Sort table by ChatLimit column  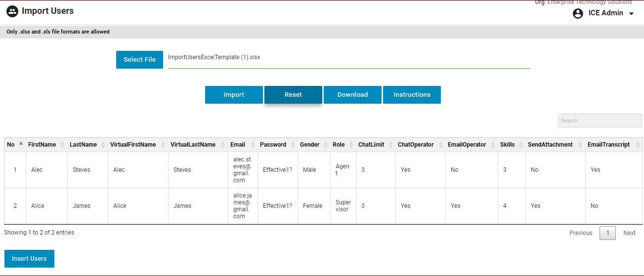click(x=371, y=145)
